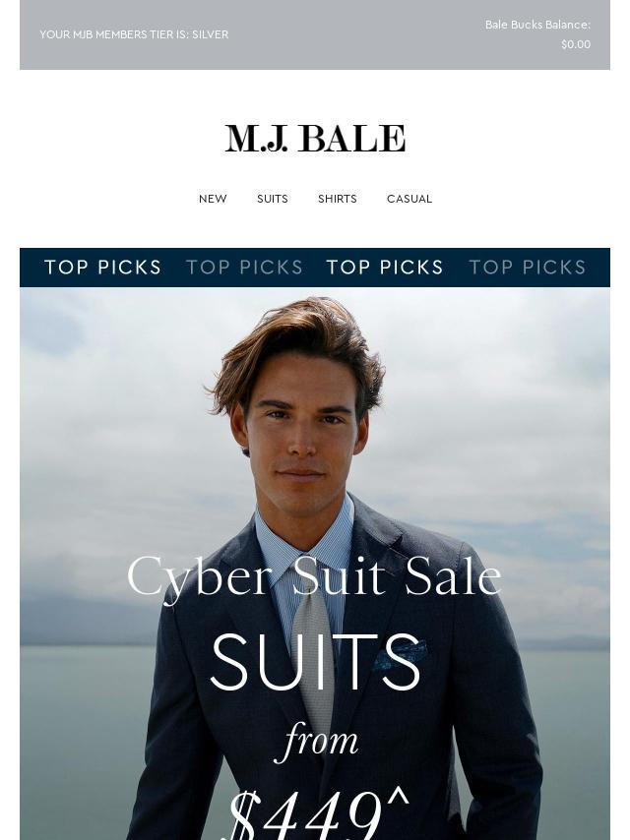Click the blue pocket square on the jacket
The width and height of the screenshot is (630, 840).
pos(401,655)
